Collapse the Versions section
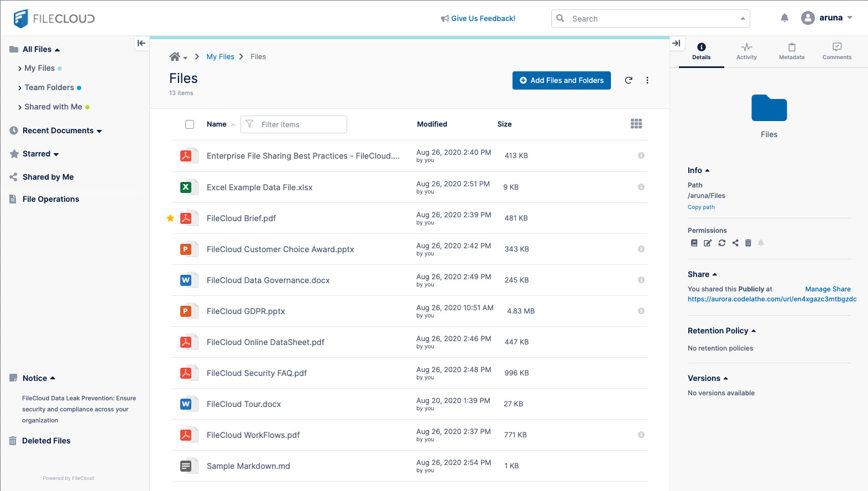The height and width of the screenshot is (491, 868). pyautogui.click(x=725, y=378)
